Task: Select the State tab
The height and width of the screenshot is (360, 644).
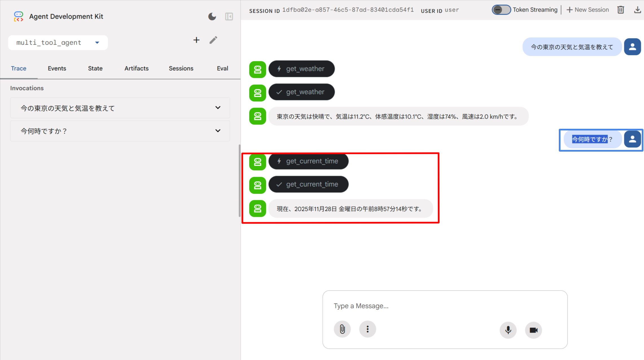Action: pyautogui.click(x=95, y=68)
